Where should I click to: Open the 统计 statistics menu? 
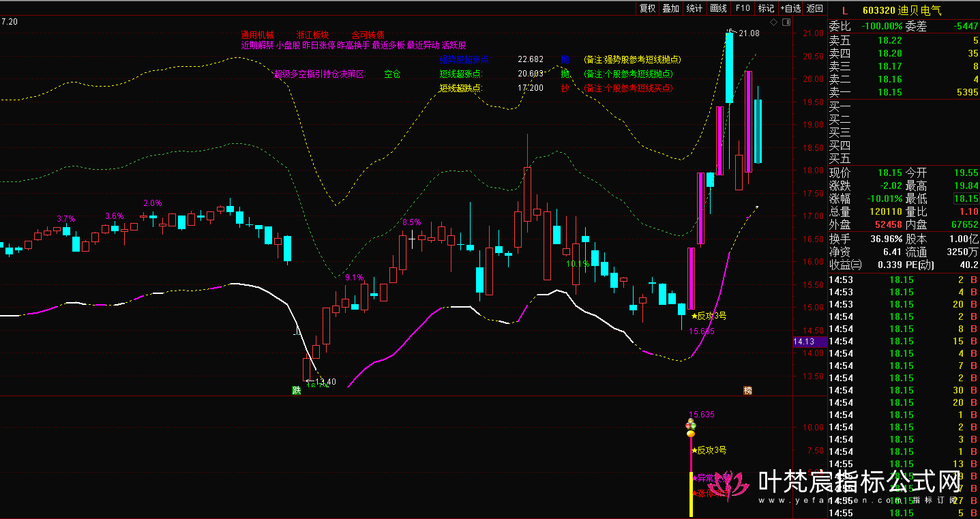pyautogui.click(x=694, y=8)
